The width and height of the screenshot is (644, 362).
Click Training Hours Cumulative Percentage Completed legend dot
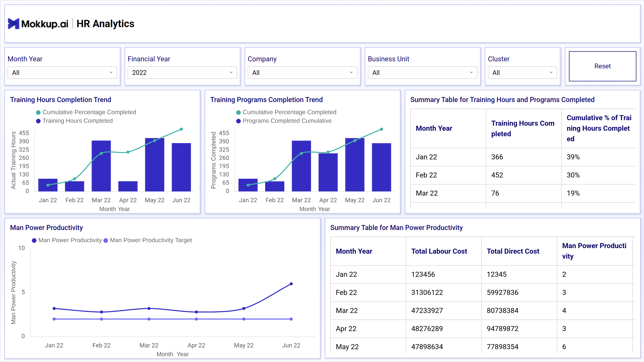tap(38, 112)
